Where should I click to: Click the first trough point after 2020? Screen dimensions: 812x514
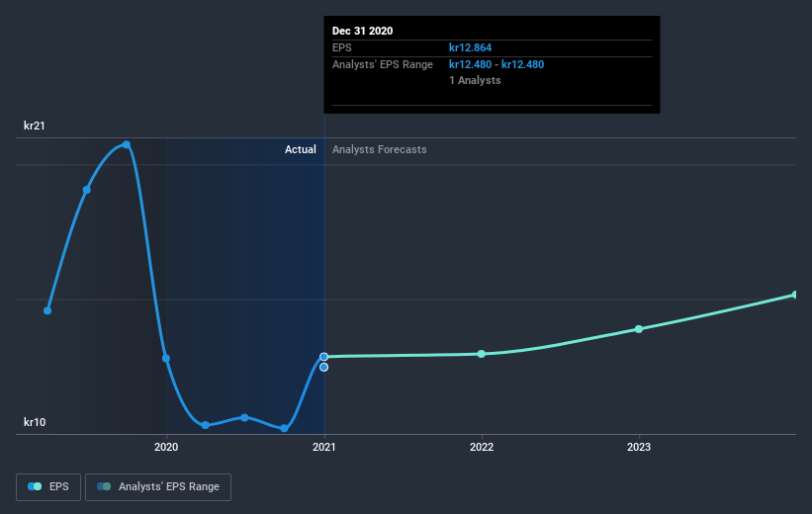pyautogui.click(x=206, y=425)
